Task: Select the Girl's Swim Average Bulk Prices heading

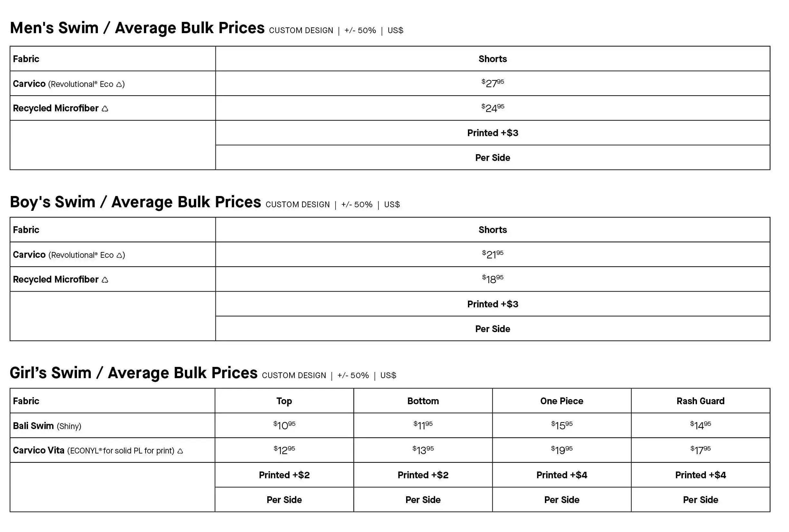Action: click(x=133, y=373)
